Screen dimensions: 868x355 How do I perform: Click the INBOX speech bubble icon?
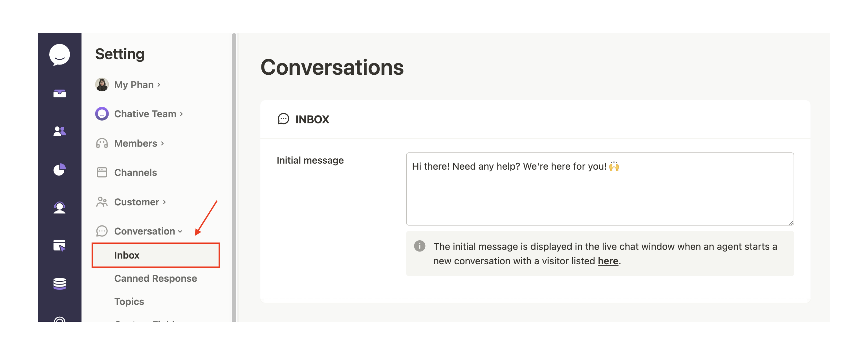(x=283, y=119)
